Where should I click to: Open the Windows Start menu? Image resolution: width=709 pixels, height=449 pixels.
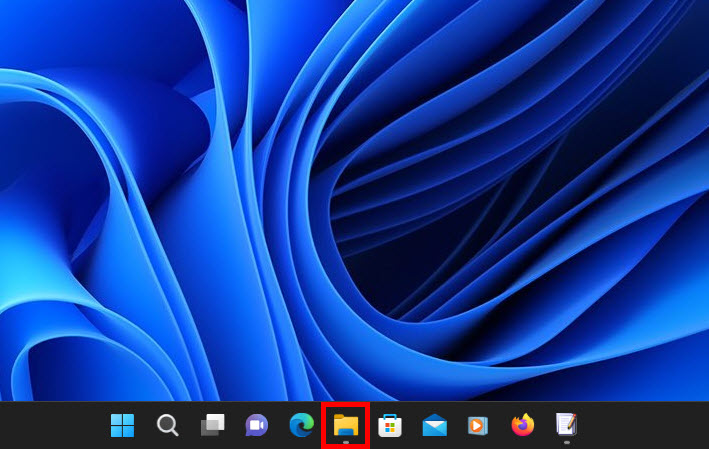coord(122,425)
